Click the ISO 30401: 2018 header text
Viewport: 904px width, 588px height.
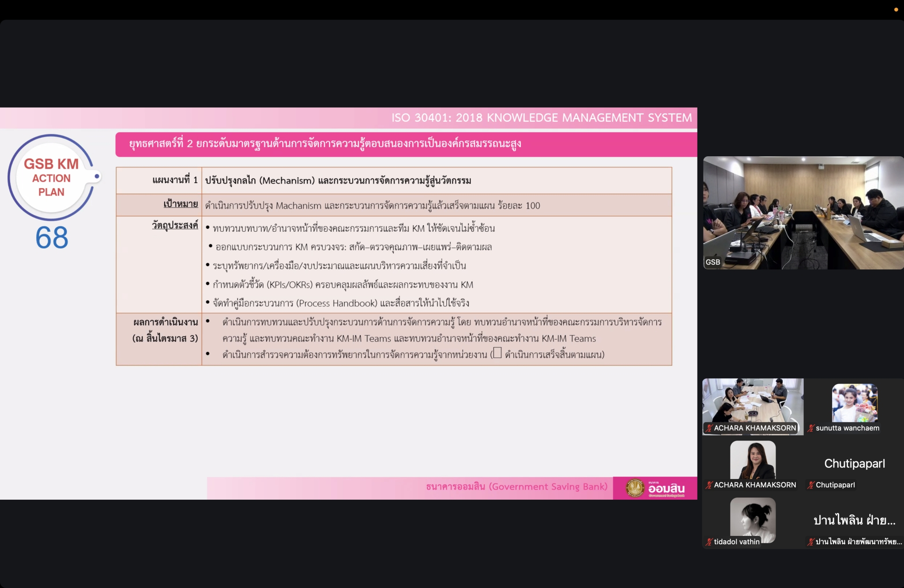click(542, 118)
